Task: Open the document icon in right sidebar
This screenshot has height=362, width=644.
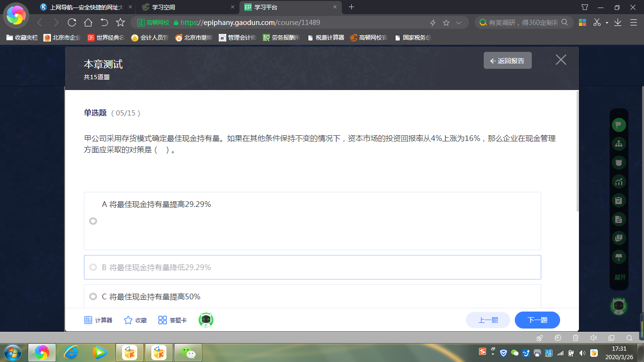Action: point(619,219)
